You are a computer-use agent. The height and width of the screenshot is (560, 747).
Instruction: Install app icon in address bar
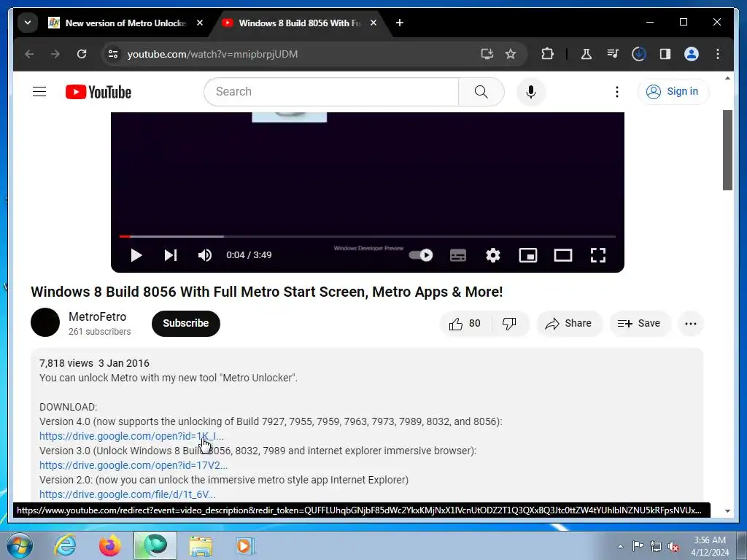[487, 54]
